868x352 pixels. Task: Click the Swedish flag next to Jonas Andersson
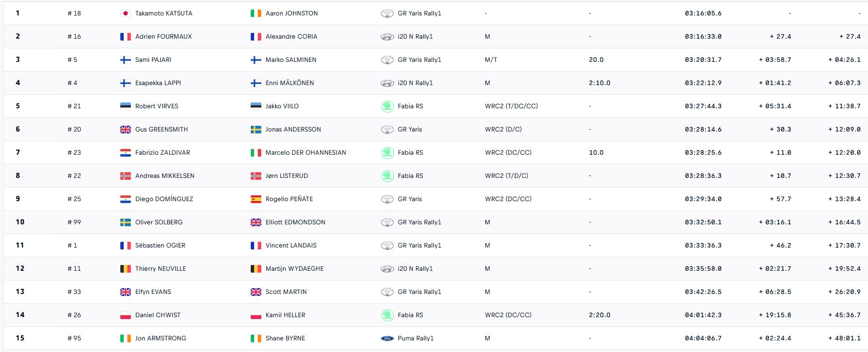[256, 130]
